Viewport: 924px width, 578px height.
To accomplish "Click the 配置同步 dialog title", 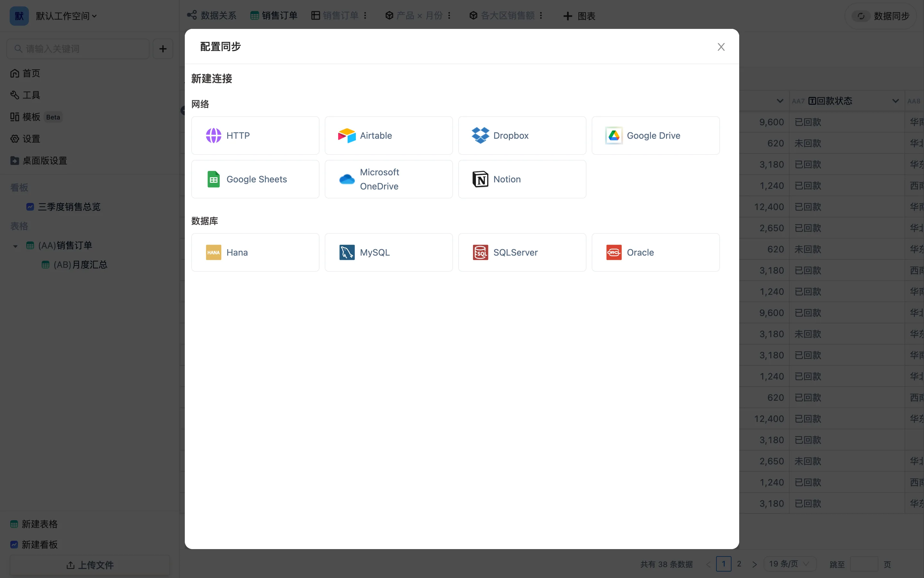I will [x=220, y=47].
